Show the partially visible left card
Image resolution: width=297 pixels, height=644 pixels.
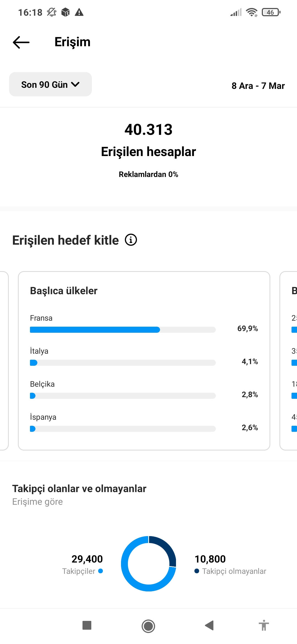pos(4,361)
